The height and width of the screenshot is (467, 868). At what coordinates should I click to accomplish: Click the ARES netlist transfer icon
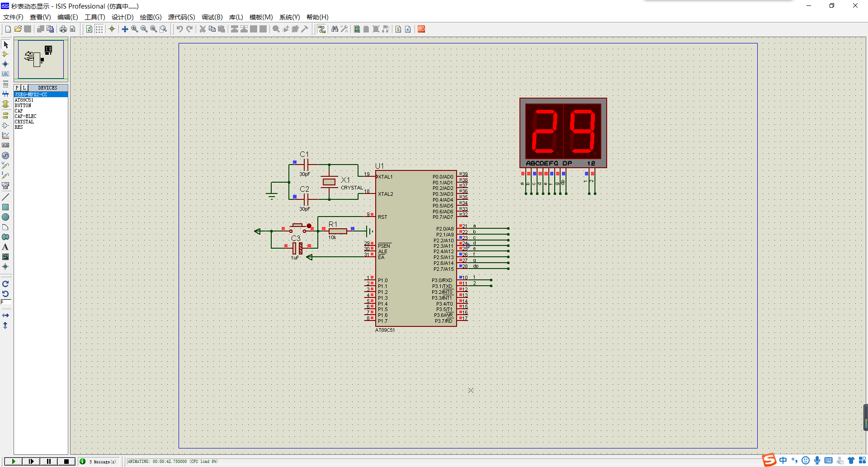pyautogui.click(x=421, y=29)
